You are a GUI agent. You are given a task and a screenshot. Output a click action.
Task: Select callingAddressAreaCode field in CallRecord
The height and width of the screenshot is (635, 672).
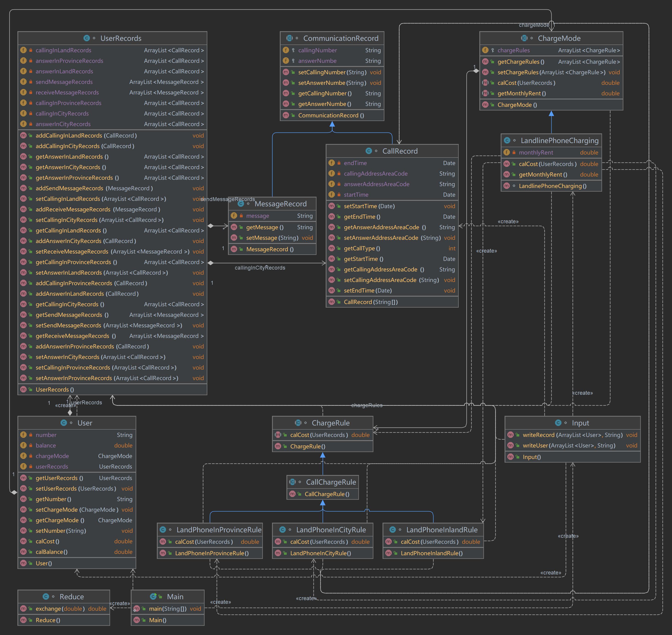(x=392, y=174)
